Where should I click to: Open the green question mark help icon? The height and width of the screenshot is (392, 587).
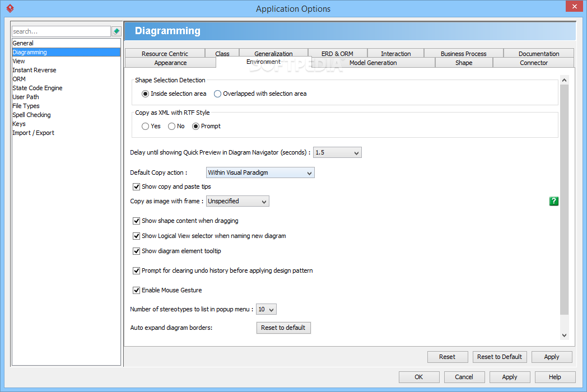pos(554,201)
